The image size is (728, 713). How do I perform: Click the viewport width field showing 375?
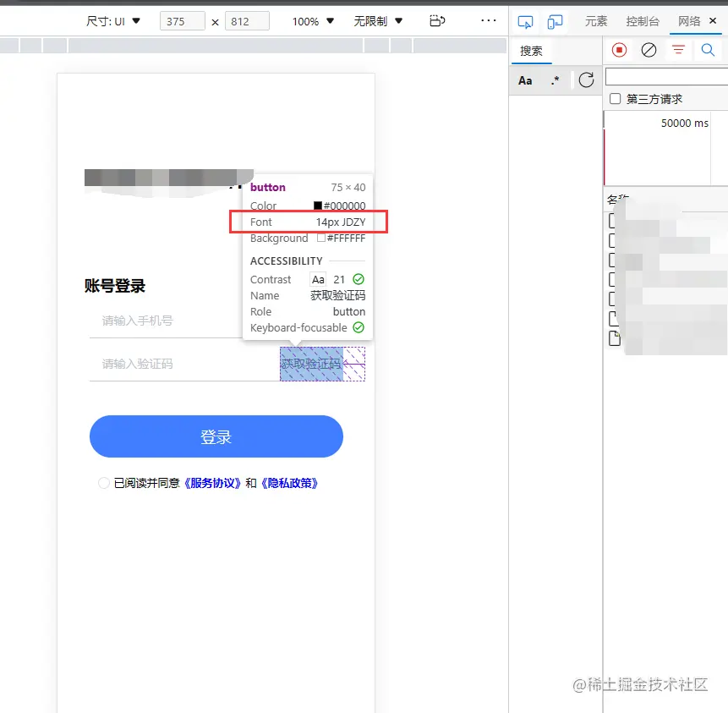(x=182, y=21)
